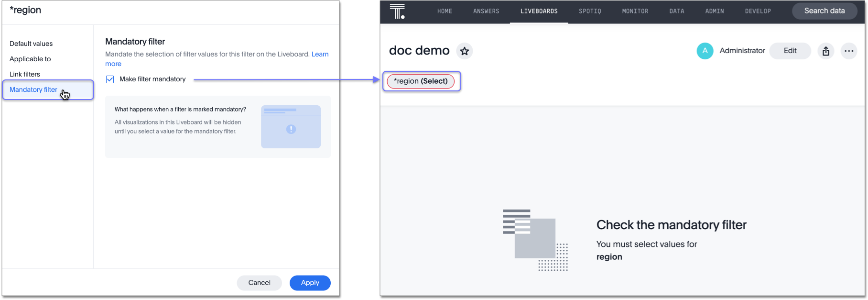Favorite the doc demo Liveboard with star
This screenshot has height=300, width=868.
click(x=464, y=51)
